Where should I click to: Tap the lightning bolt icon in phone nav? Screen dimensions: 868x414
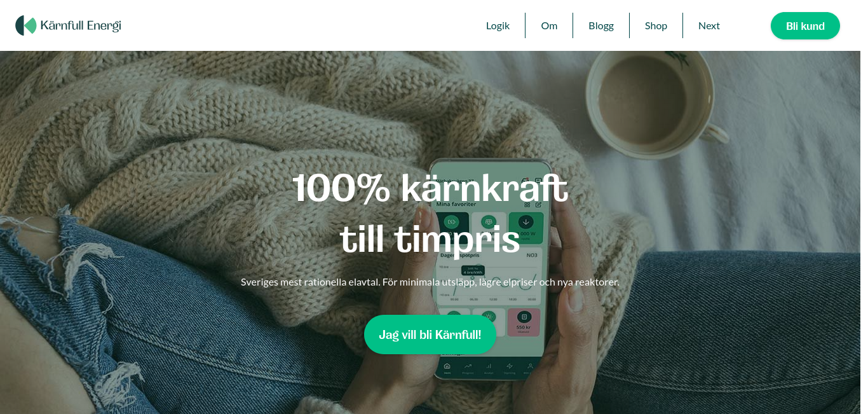[510, 367]
